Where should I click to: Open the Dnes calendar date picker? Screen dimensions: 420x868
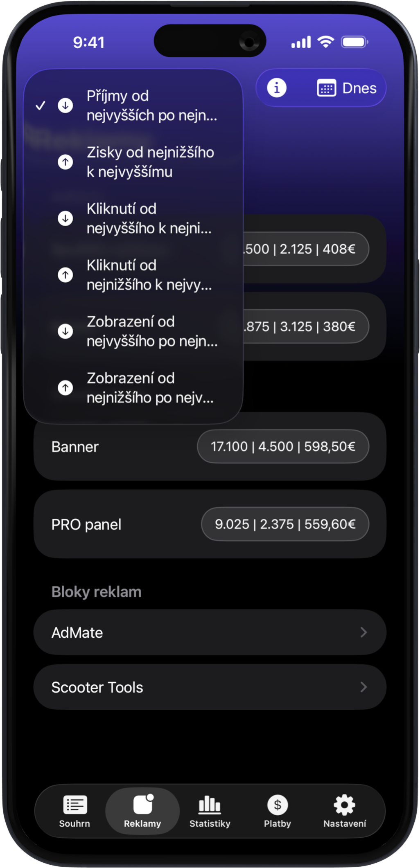tap(346, 88)
